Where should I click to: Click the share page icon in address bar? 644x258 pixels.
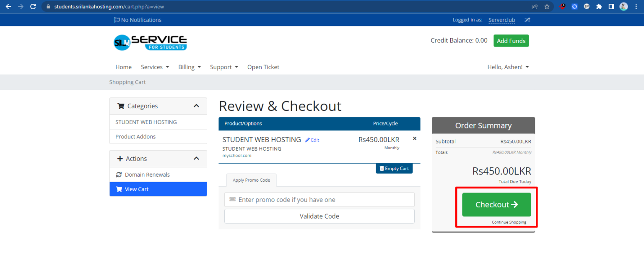coord(535,7)
